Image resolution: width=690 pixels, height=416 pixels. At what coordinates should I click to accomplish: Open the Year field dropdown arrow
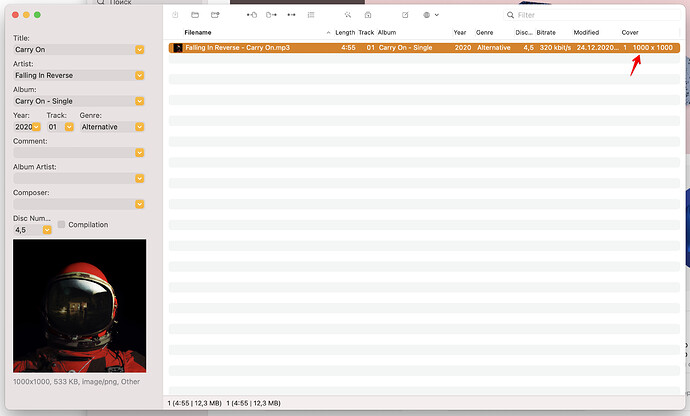(37, 127)
